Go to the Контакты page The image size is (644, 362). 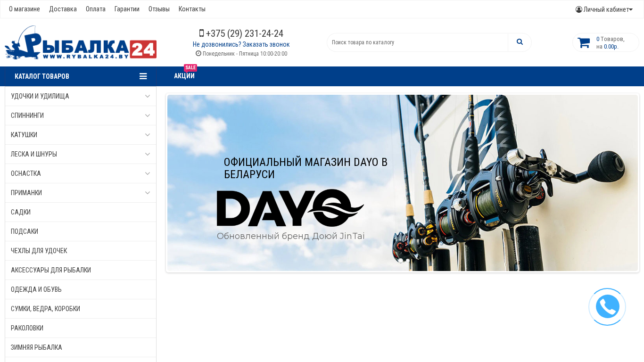(192, 9)
